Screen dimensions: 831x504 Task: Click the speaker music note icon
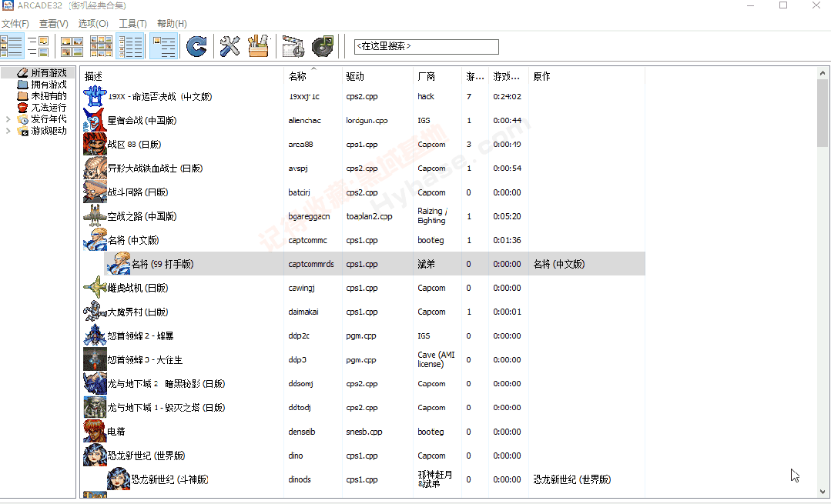tap(323, 46)
